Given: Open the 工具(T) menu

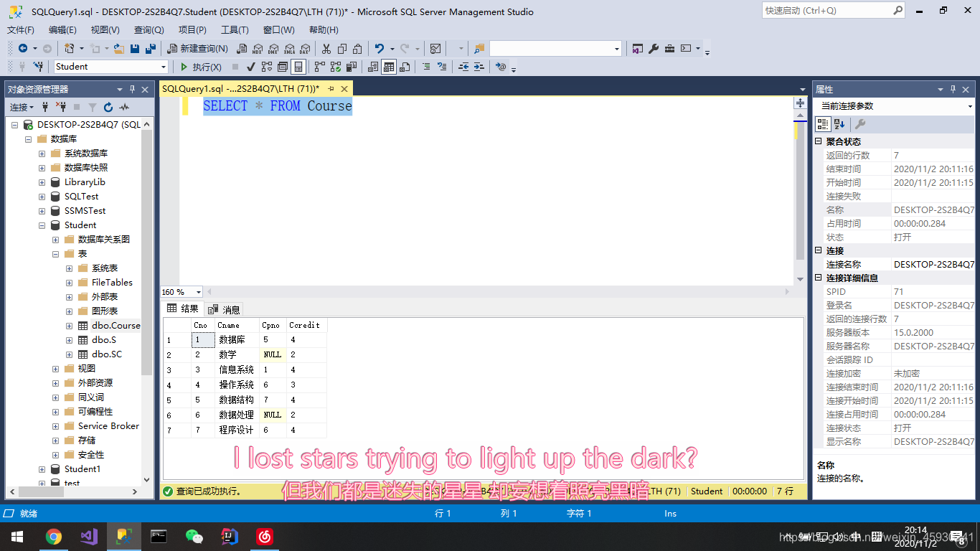Looking at the screenshot, I should (x=235, y=30).
